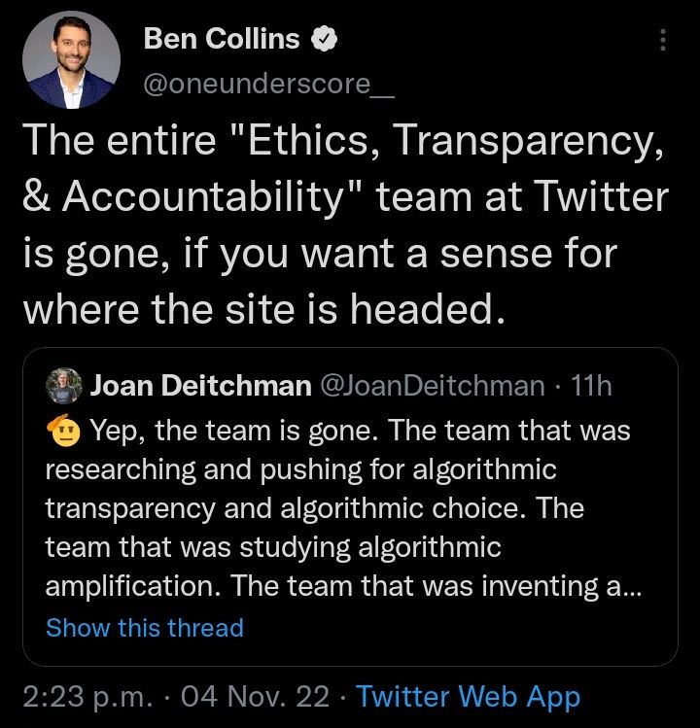Click the @JoanDeitchman handle
Image resolution: width=700 pixels, height=728 pixels.
[x=432, y=386]
